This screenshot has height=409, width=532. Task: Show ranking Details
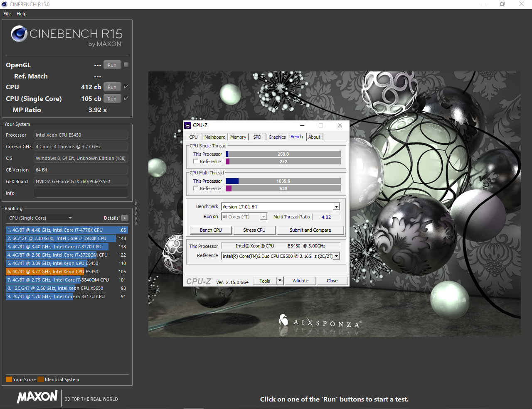click(111, 218)
